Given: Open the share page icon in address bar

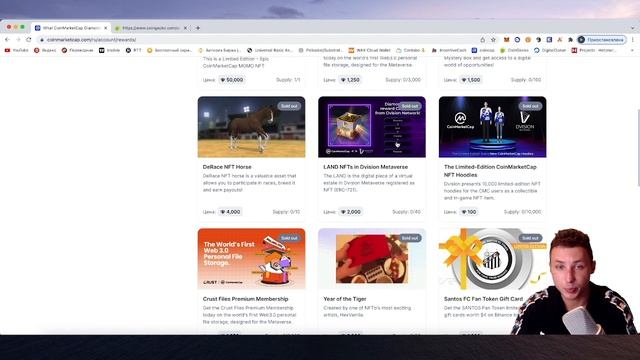Looking at the screenshot, I should coord(482,40).
